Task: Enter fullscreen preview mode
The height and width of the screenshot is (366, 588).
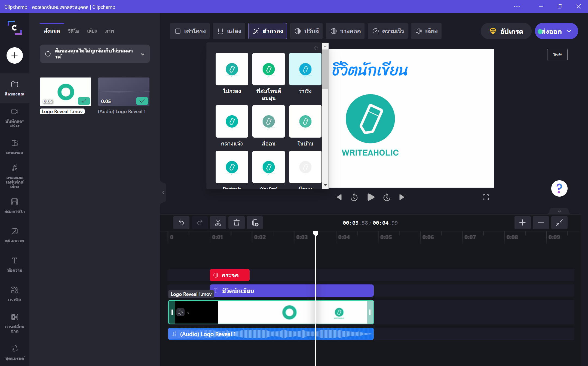Action: (486, 197)
